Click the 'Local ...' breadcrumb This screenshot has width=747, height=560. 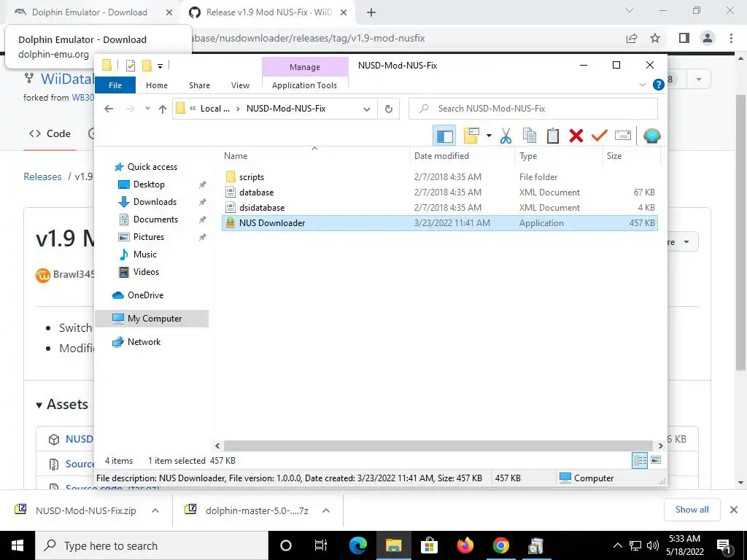click(x=215, y=109)
